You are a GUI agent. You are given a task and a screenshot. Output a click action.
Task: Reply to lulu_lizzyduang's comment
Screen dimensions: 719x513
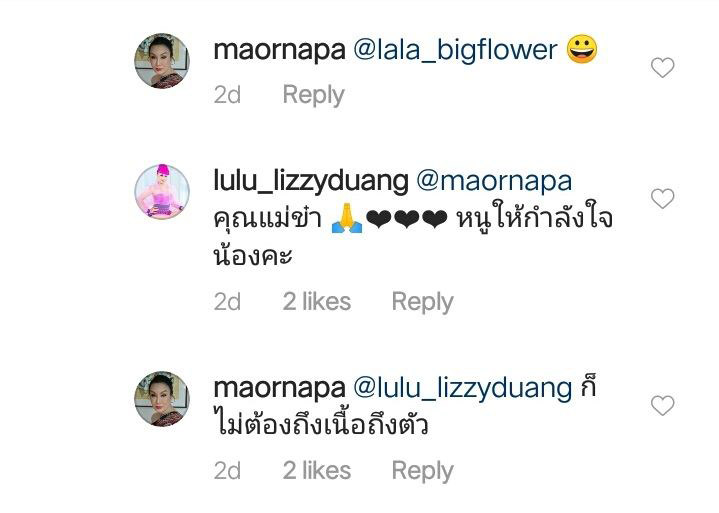[x=422, y=302]
